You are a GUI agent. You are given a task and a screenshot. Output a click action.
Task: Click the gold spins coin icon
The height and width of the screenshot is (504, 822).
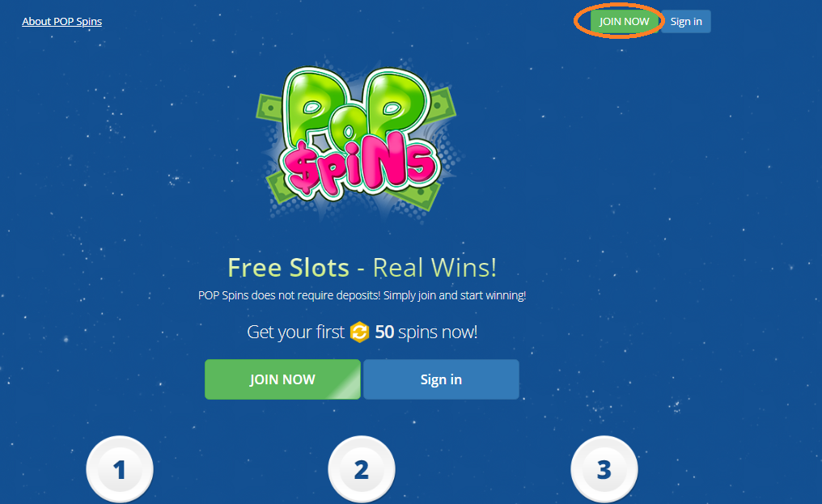click(x=359, y=332)
